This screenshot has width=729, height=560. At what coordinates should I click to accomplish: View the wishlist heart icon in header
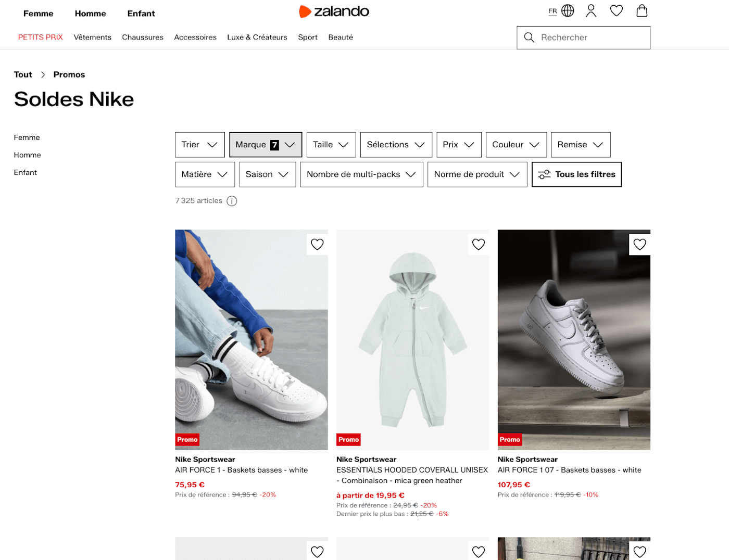click(616, 10)
